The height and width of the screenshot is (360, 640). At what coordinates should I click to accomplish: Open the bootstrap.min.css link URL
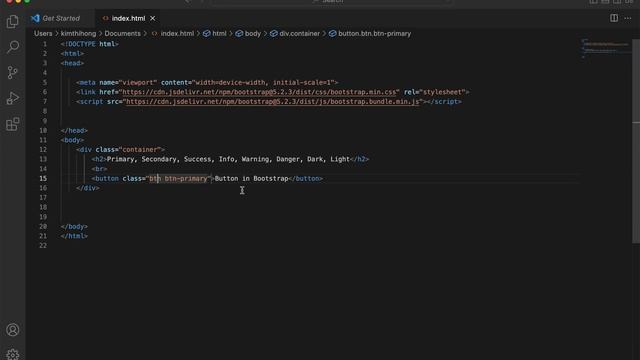pyautogui.click(x=259, y=92)
